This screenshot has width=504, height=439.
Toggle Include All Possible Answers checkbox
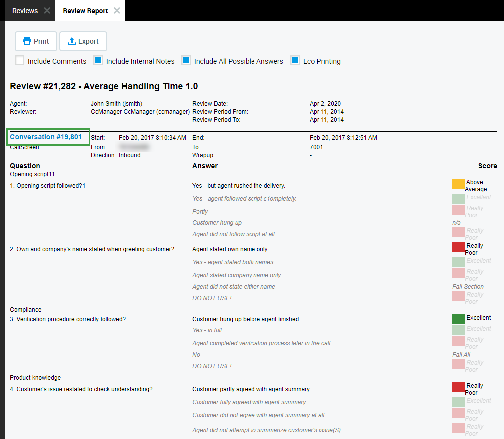186,61
